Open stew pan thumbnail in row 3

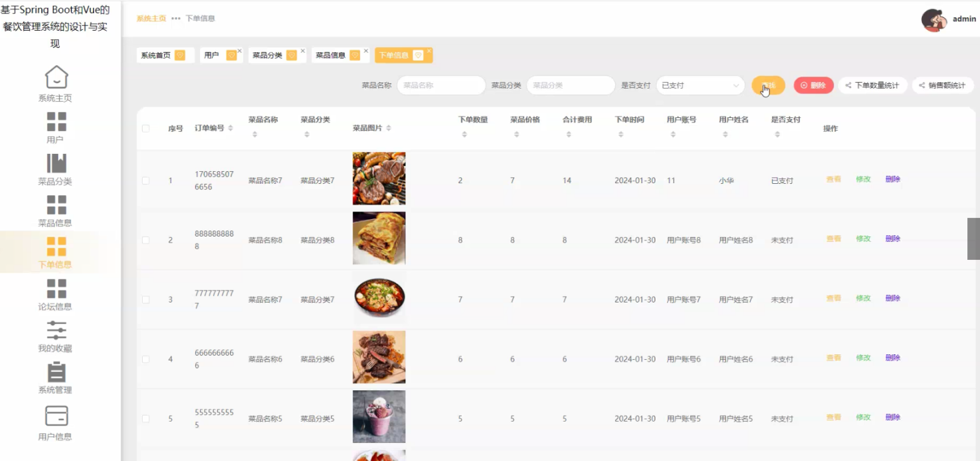[379, 298]
